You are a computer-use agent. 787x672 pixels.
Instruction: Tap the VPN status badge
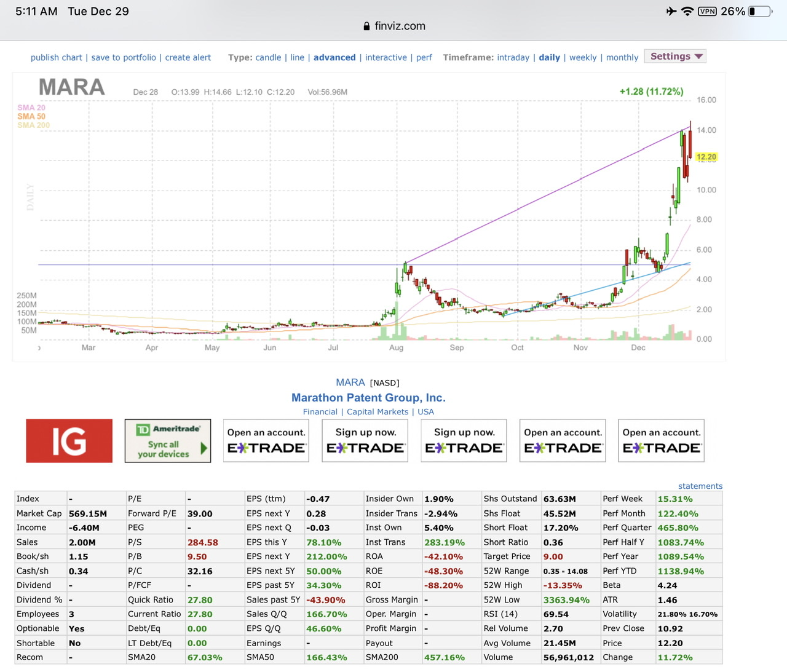(707, 11)
